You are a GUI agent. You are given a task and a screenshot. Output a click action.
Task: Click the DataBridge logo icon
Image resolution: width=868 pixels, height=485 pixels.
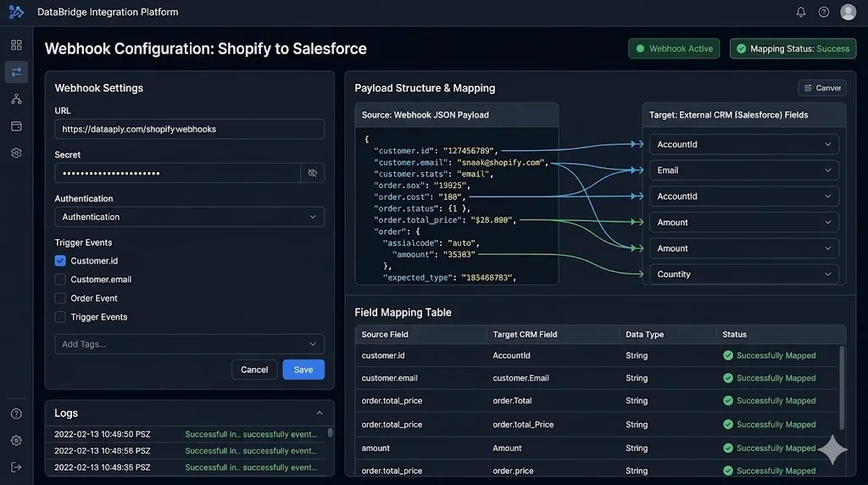[x=17, y=12]
